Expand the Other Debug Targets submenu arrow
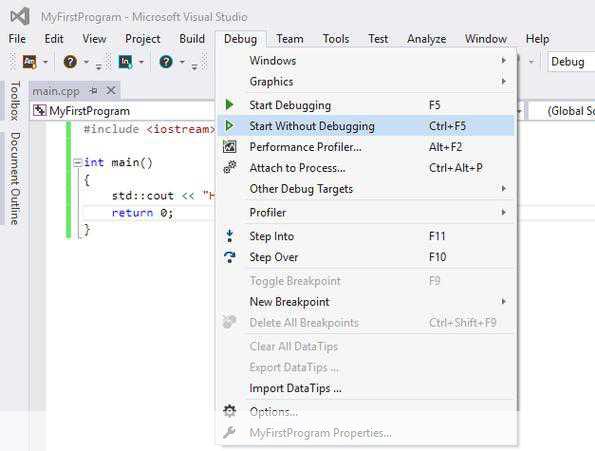Viewport: 595px width, 451px height. (504, 189)
